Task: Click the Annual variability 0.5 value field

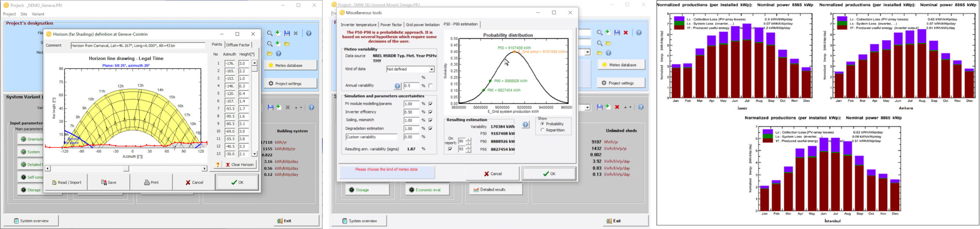Action: click(x=412, y=86)
